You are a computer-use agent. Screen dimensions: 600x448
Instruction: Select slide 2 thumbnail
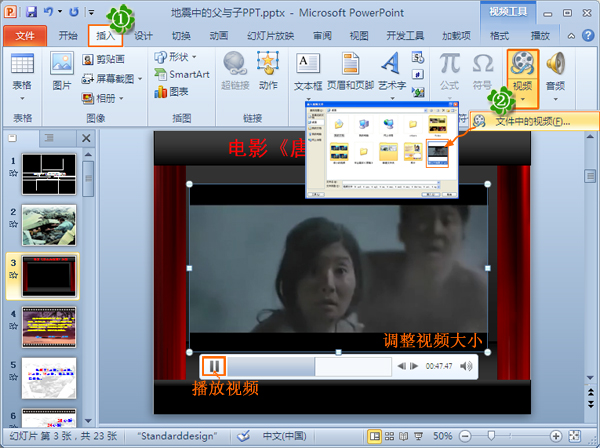pyautogui.click(x=49, y=225)
